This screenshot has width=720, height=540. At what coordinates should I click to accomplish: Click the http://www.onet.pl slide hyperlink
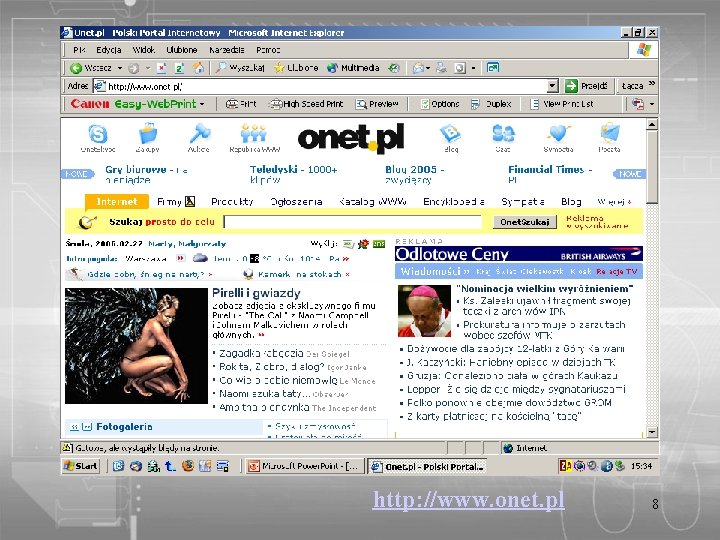coord(469,500)
